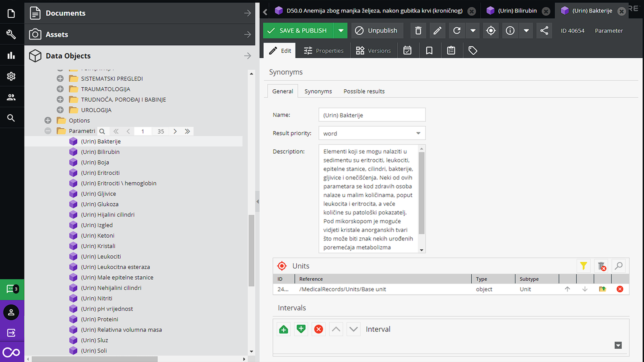The width and height of the screenshot is (644, 362).
Task: Collapse the Parametri folder
Action: coord(48,131)
